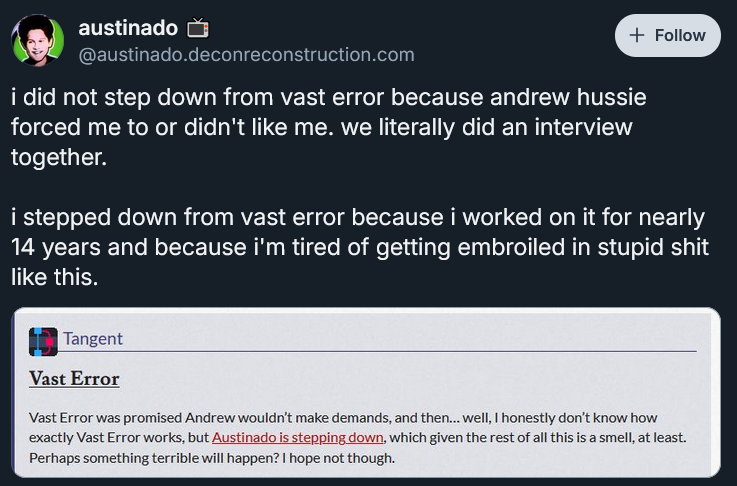The image size is (737, 486).
Task: Follow the austinado account
Action: tap(667, 35)
